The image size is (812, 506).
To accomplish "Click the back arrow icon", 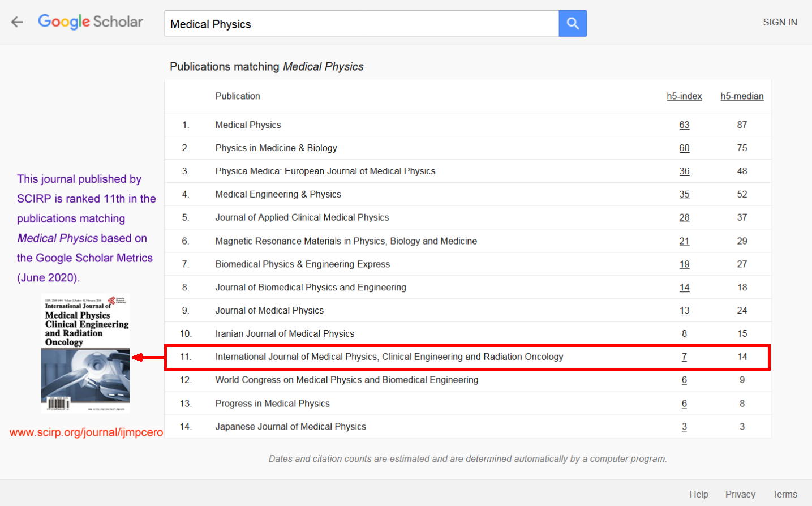I will click(18, 22).
